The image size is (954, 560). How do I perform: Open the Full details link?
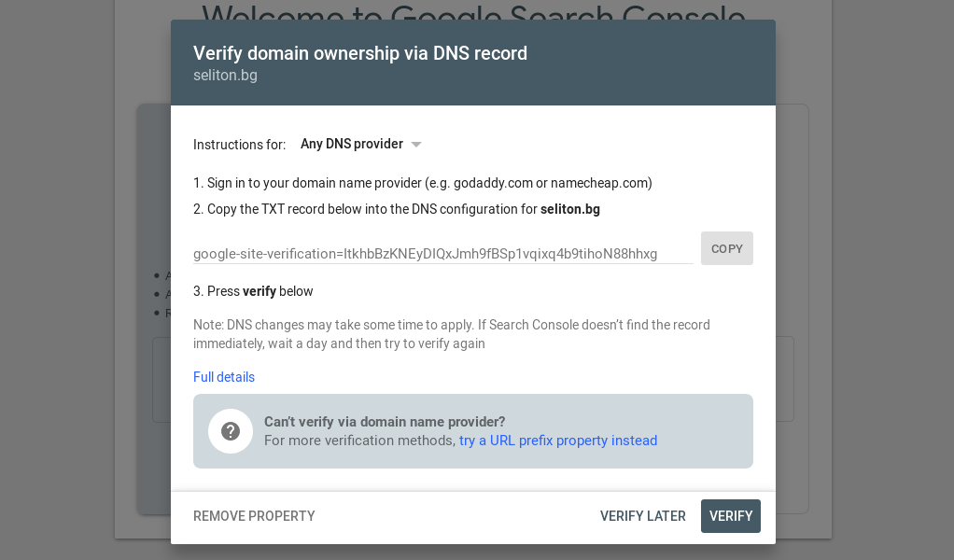[224, 377]
